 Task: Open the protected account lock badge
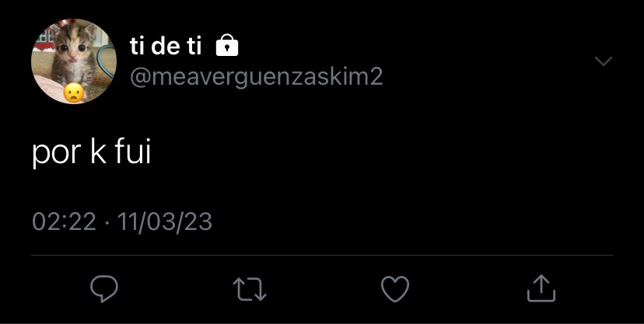pos(227,46)
